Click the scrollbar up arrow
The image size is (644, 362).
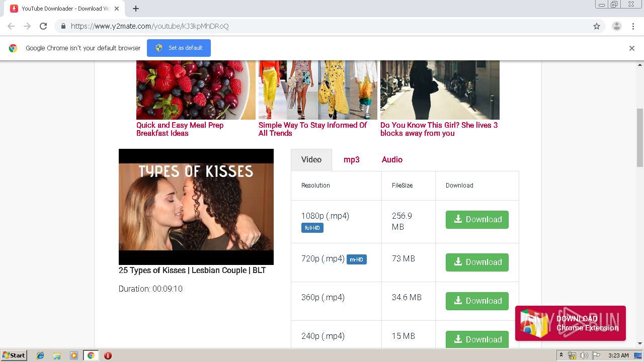pos(640,64)
